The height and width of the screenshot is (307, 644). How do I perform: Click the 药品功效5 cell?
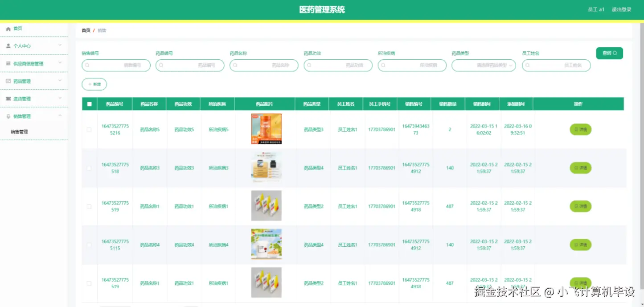[x=184, y=130]
